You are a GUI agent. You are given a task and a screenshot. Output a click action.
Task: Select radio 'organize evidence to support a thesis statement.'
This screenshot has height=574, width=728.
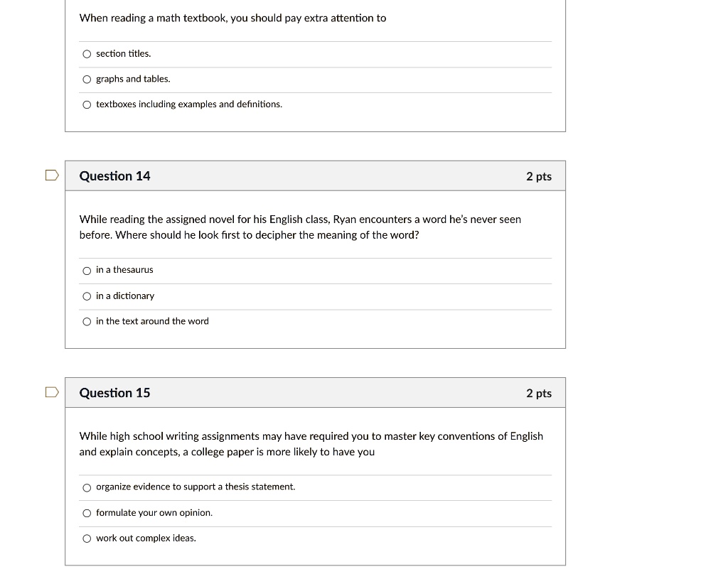87,487
